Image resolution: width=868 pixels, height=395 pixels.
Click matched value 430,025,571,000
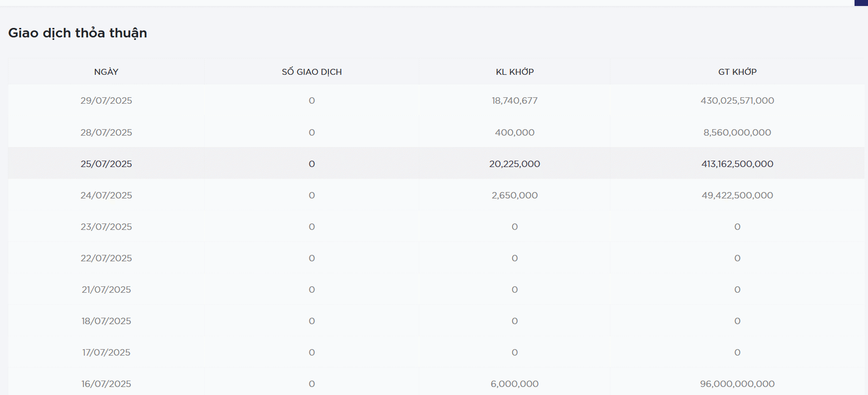click(x=737, y=101)
